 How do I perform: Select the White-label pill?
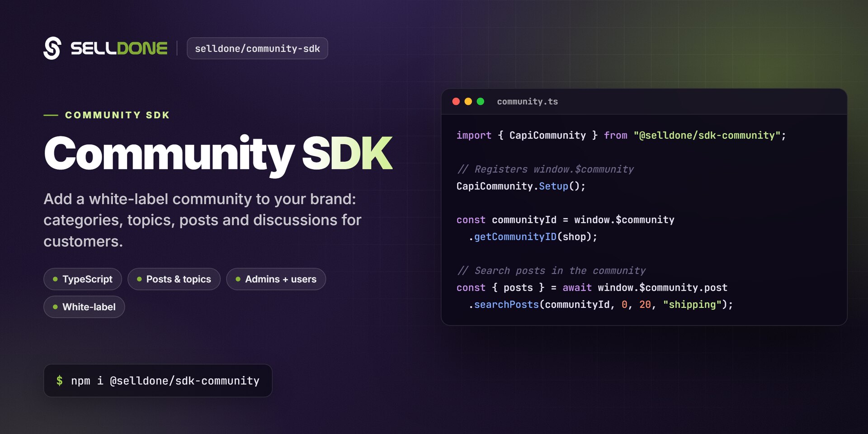pyautogui.click(x=84, y=307)
